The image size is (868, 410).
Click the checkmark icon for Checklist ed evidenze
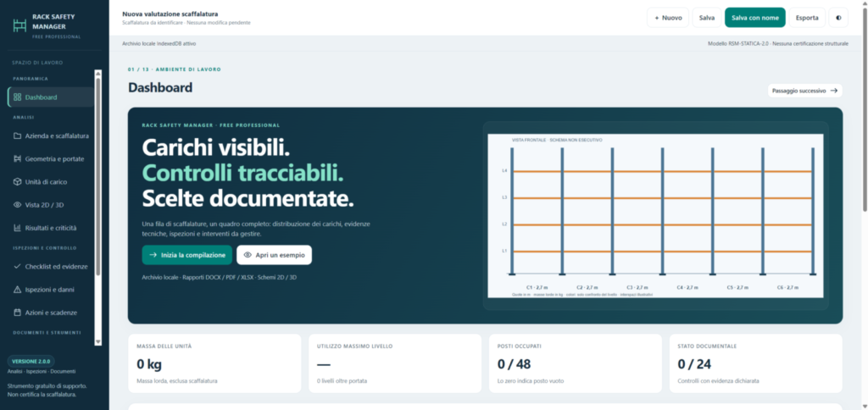tap(17, 266)
